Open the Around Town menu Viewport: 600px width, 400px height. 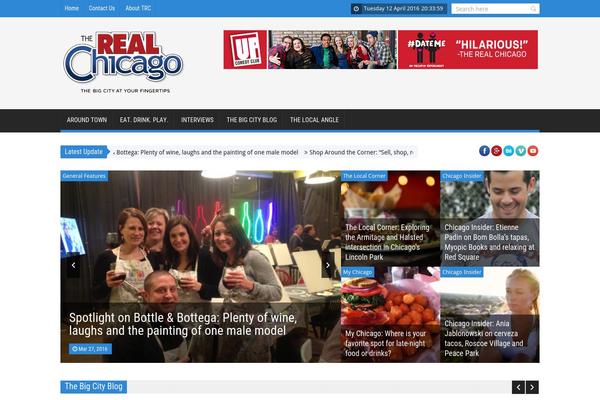click(x=87, y=120)
